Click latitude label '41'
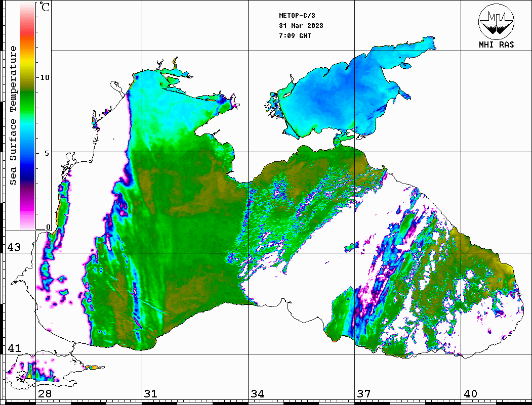 tap(14, 348)
